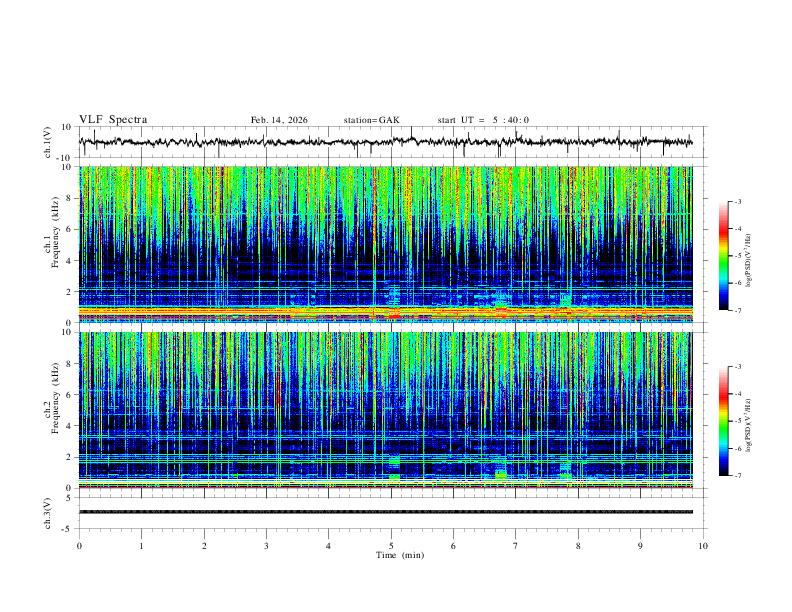The width and height of the screenshot is (792, 612).
Task: Select the ch.2 colorbar "log(PSD)(V²/Hz)" label
Action: pyautogui.click(x=748, y=425)
